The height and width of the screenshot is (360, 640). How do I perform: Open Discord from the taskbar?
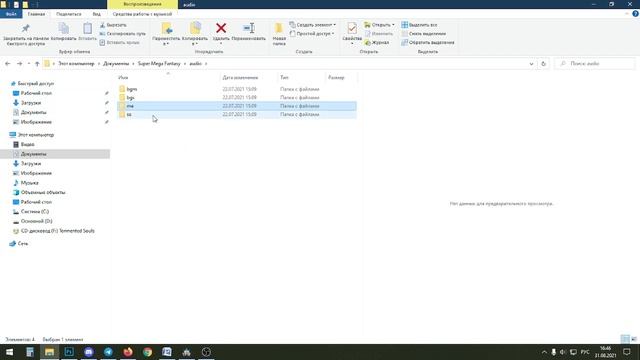pyautogui.click(x=89, y=352)
